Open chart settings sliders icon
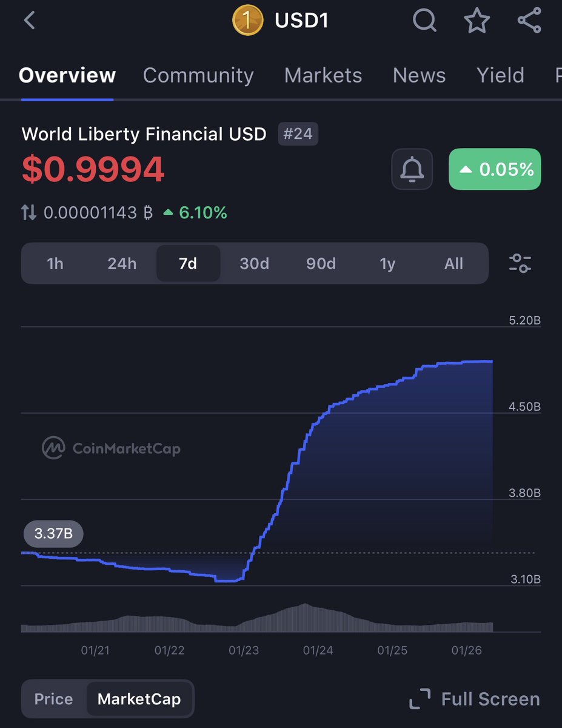Screen dimensions: 562x728 pyautogui.click(x=520, y=263)
